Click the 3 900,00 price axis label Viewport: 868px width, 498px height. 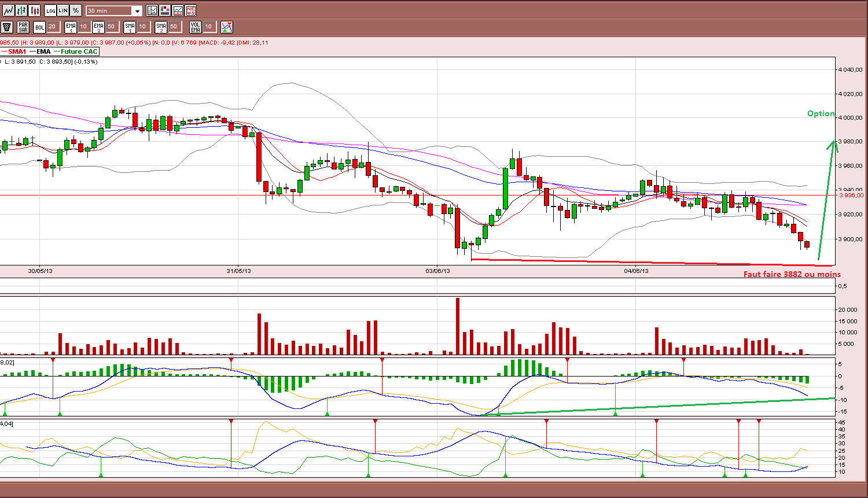pos(851,239)
